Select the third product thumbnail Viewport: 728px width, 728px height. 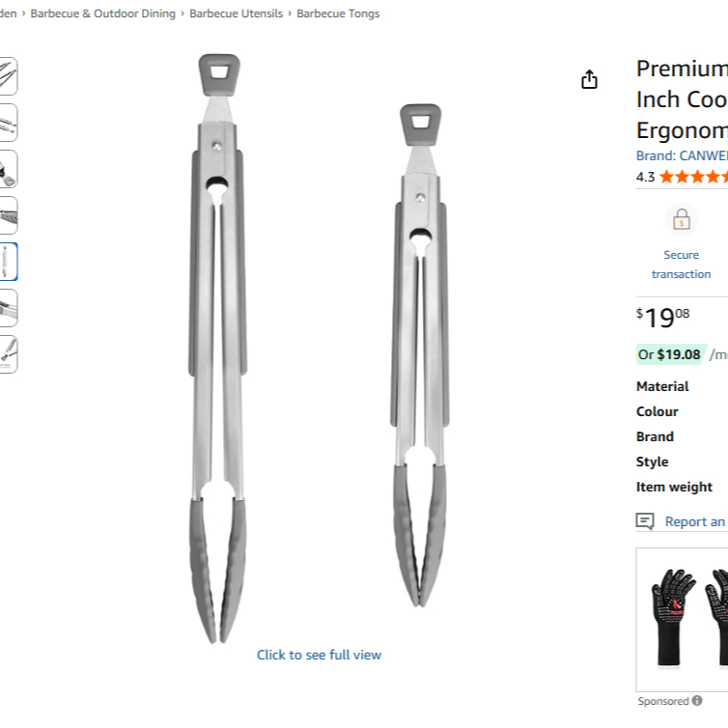tap(7, 169)
